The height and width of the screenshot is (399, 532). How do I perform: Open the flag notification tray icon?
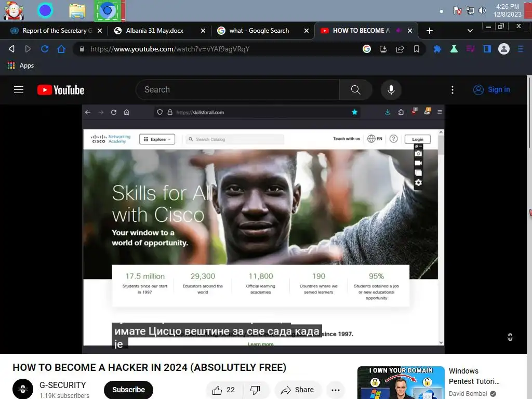point(457,10)
